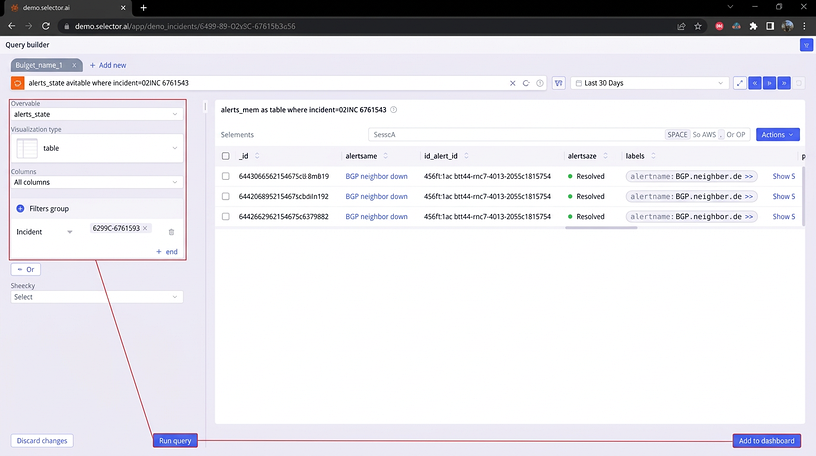Sort by the labels column
Image resolution: width=816 pixels, height=456 pixels.
[653, 156]
